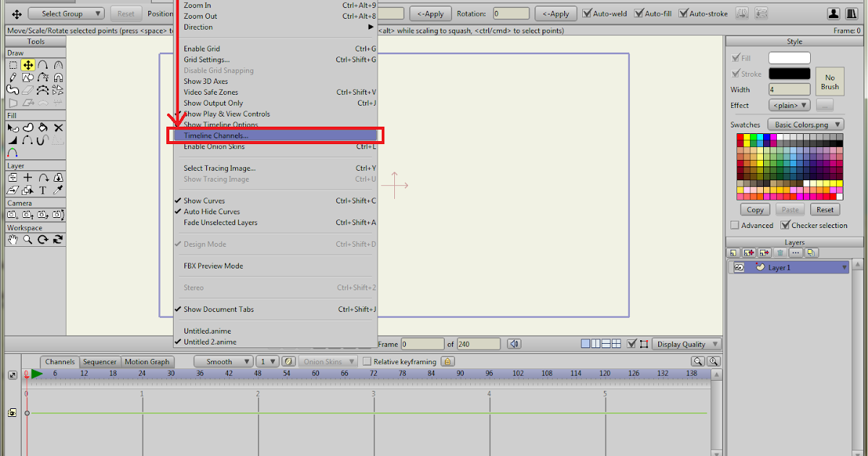Enable the Advanced style checkbox
This screenshot has height=456, width=868.
735,225
